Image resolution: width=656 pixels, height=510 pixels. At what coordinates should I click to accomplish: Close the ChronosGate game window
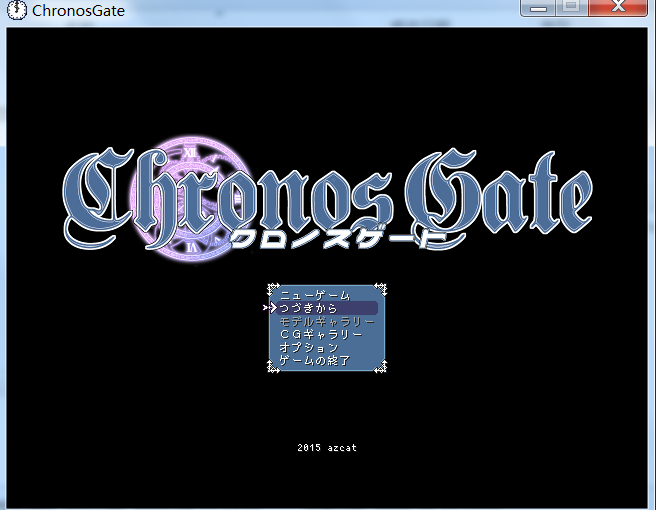[x=615, y=7]
